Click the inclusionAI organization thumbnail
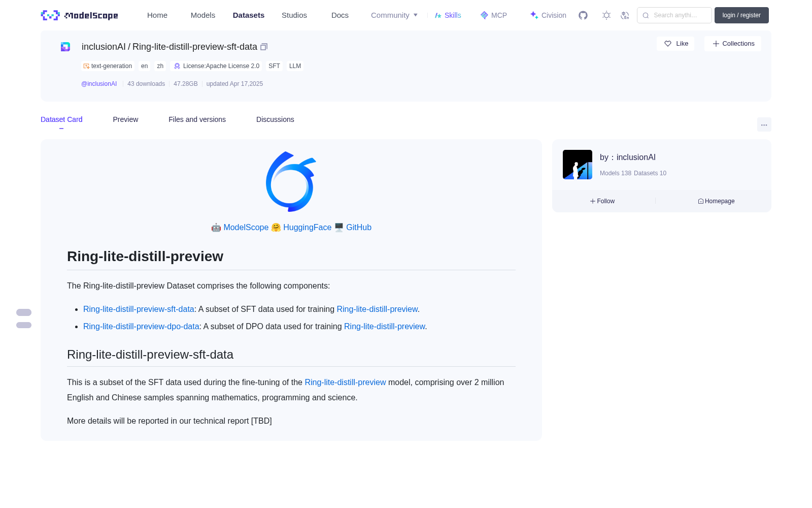 click(x=578, y=165)
